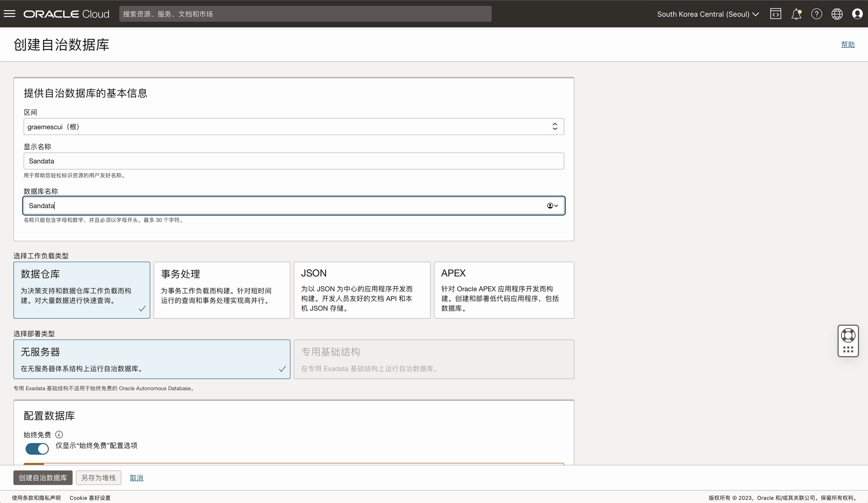Click the dotted grid under the lifebuoy
868x503 pixels.
tap(848, 350)
